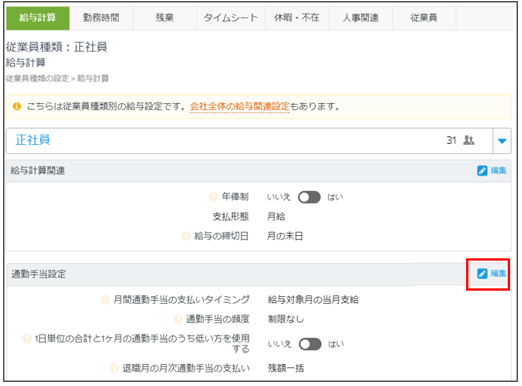Click edit pencil icon in 給与計算関連 header
This screenshot has height=386, width=522.
(x=482, y=171)
